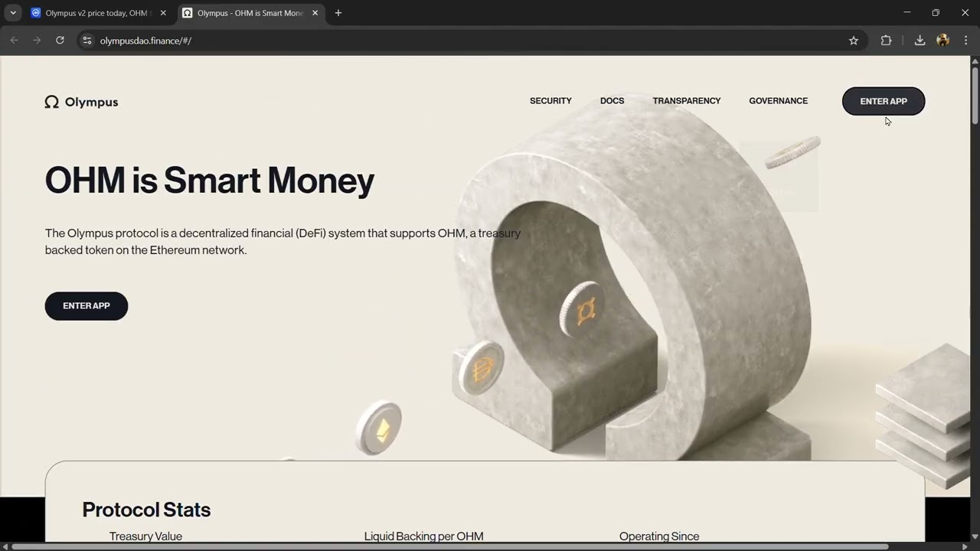Image resolution: width=980 pixels, height=551 pixels.
Task: Click the horizontal scrollbar at the bottom
Action: point(450,546)
